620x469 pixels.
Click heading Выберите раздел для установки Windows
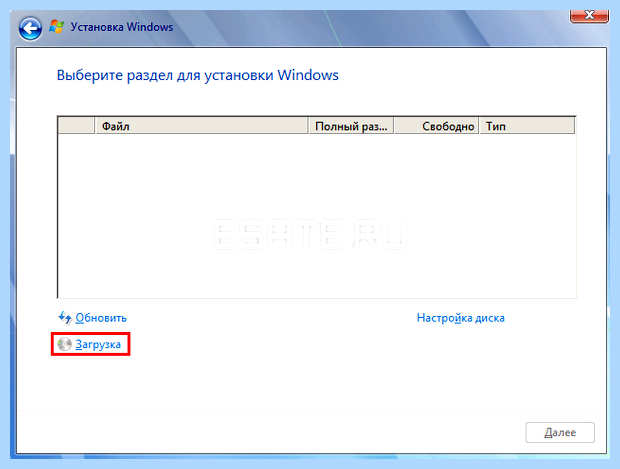point(198,75)
